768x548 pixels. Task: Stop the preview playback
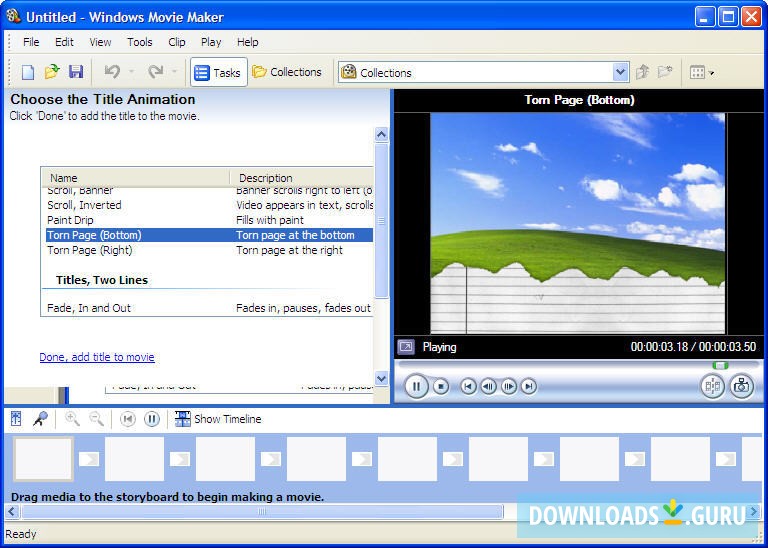[x=441, y=386]
